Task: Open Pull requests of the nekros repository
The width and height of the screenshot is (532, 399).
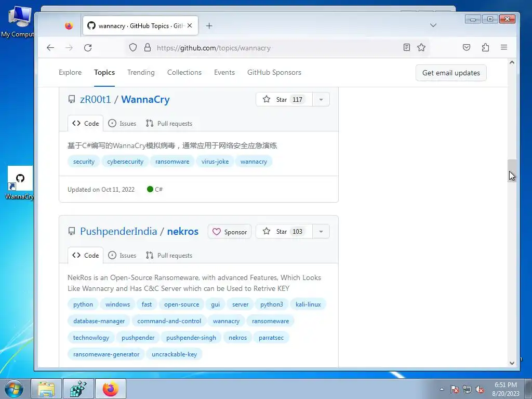Action: pyautogui.click(x=169, y=256)
